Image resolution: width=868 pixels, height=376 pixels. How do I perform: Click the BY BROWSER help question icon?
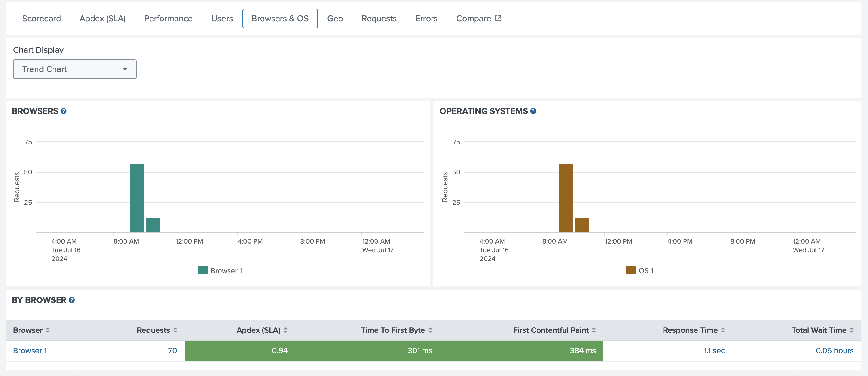[71, 300]
